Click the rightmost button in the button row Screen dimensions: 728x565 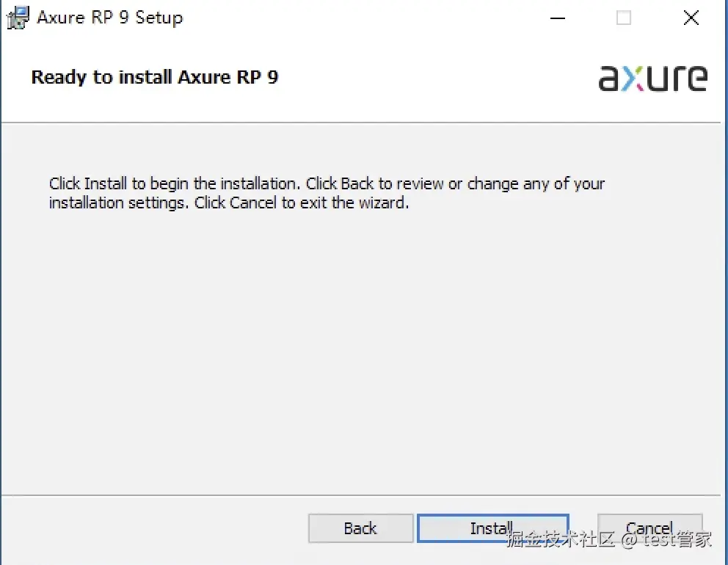tap(649, 528)
